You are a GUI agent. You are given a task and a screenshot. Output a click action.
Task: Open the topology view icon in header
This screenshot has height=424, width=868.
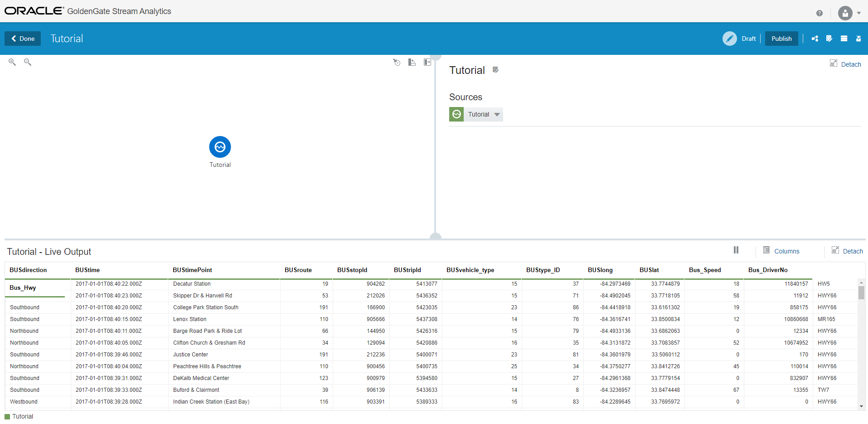[x=815, y=39]
